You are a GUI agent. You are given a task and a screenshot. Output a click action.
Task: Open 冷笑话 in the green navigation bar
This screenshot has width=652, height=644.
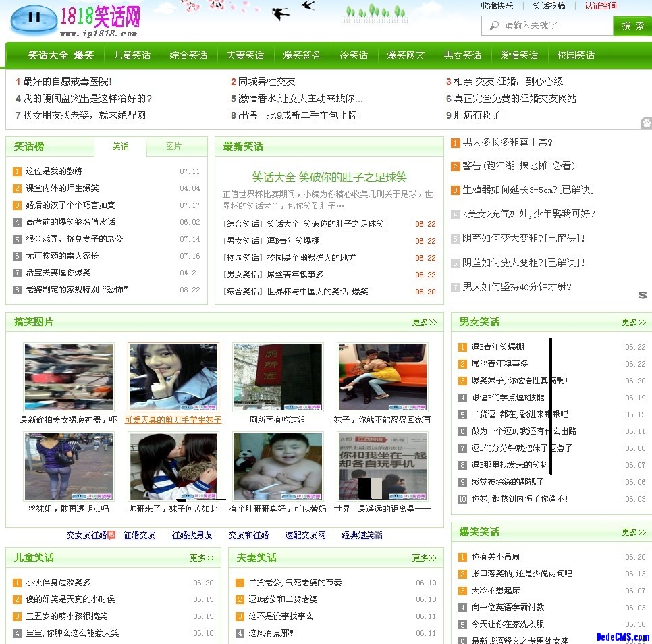(x=354, y=55)
